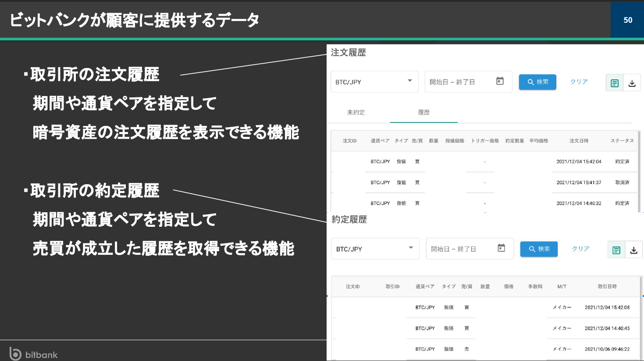Click the 注文ID column header in 約定履歴 table
Screen dimensions: 644x361
pyautogui.click(x=352, y=286)
